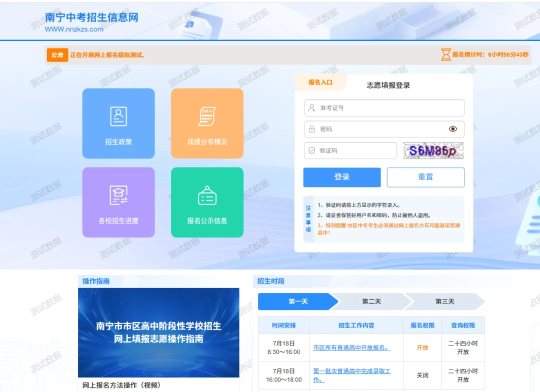Select the 志愿填报登录 tab

click(388, 85)
